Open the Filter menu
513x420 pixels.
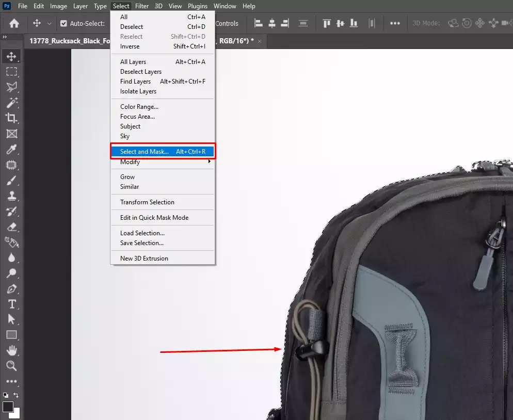(x=141, y=6)
